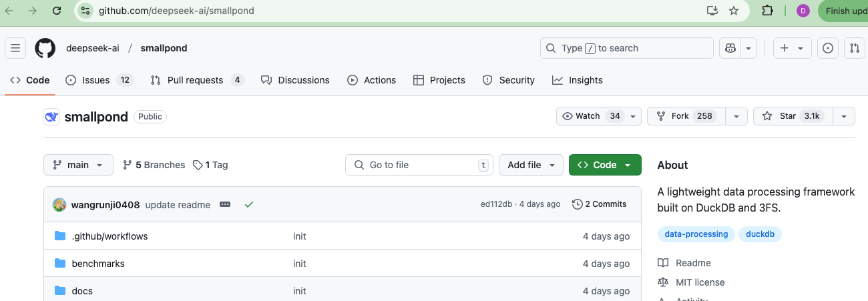
Task: Expand the Copilot dropdown arrow
Action: 748,48
